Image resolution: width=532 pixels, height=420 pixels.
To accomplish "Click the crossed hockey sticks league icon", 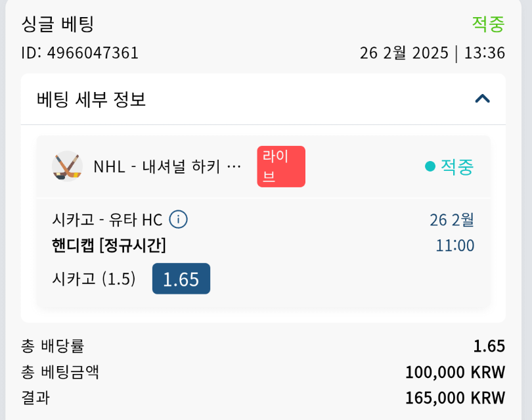I will tap(67, 166).
